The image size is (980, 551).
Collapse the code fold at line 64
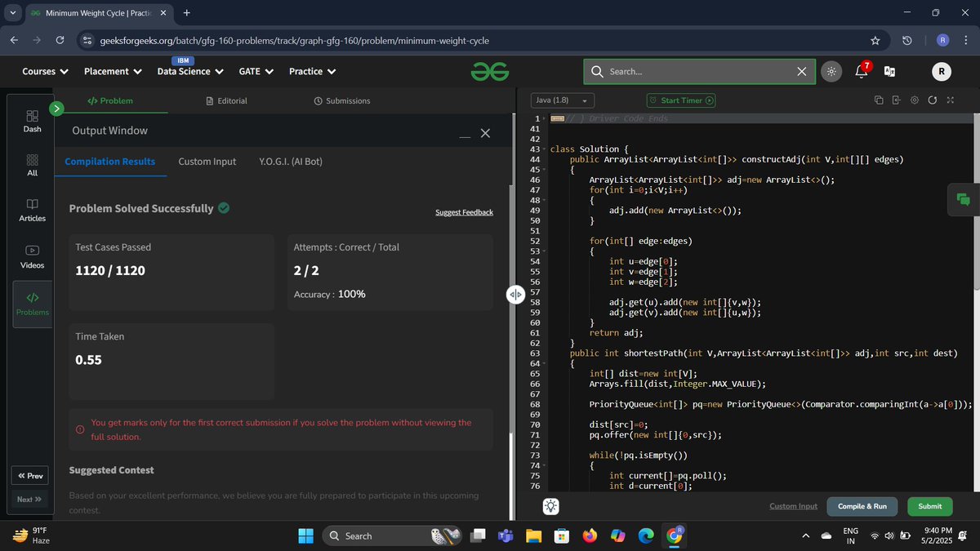point(544,364)
